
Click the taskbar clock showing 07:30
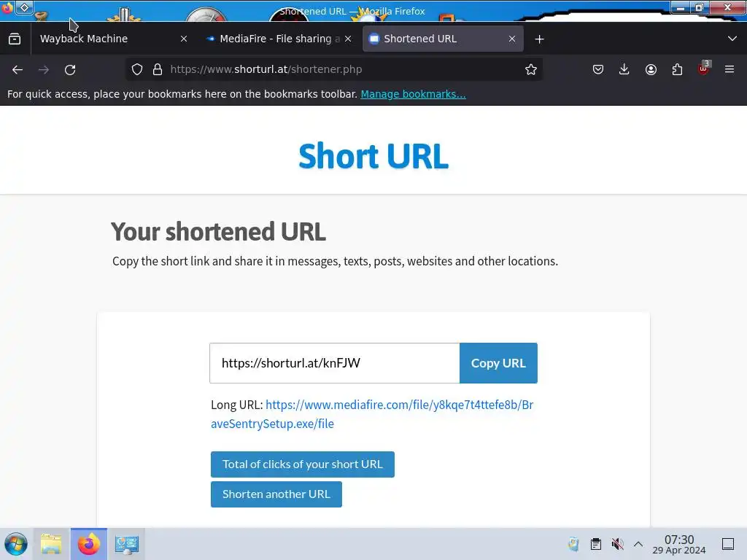click(679, 544)
